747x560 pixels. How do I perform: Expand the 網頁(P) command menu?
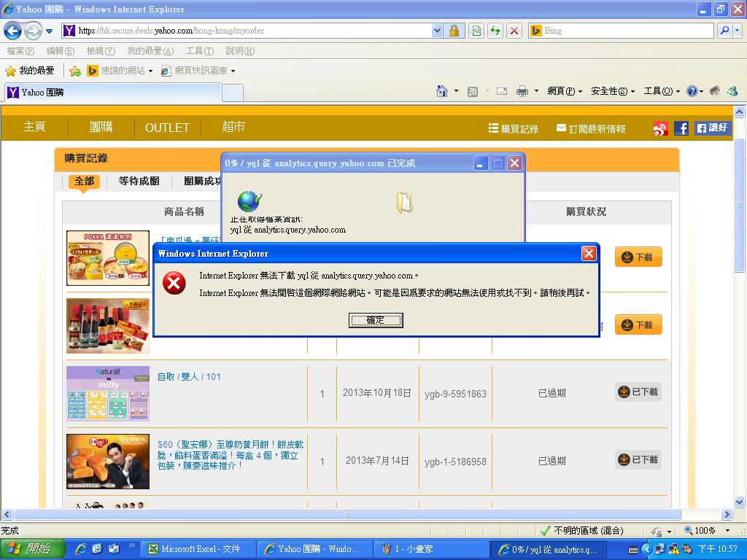tap(565, 91)
